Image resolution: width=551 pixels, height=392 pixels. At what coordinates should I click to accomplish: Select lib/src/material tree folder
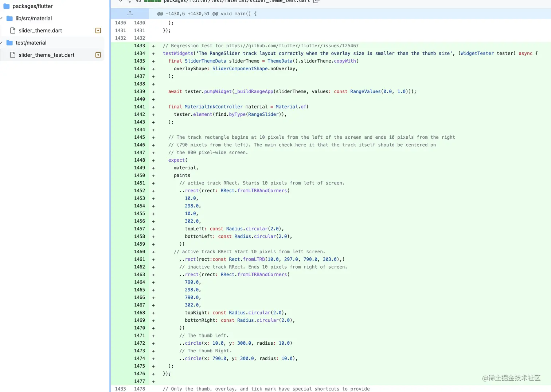point(34,18)
